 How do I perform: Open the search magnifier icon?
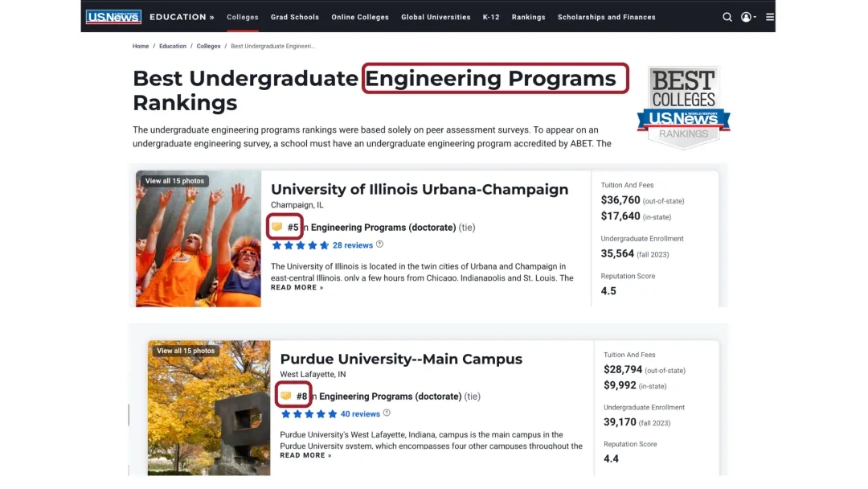point(727,17)
